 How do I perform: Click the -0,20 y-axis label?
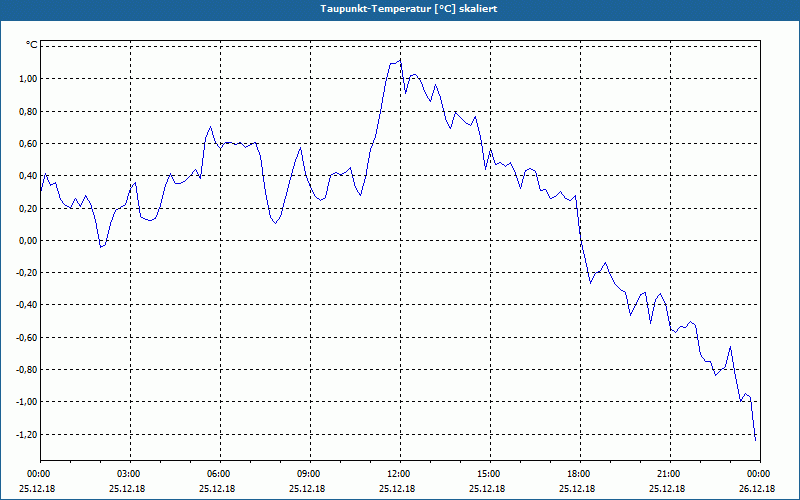28,272
